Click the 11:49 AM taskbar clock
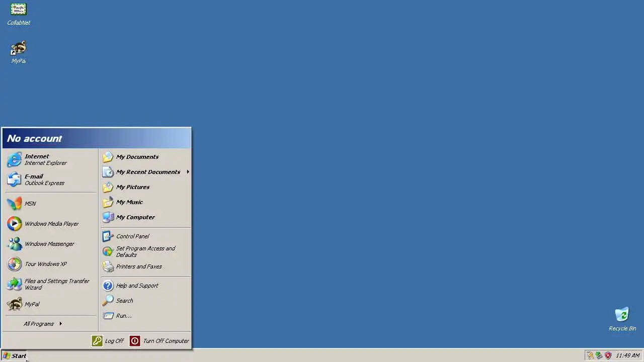Image resolution: width=644 pixels, height=362 pixels. click(627, 356)
